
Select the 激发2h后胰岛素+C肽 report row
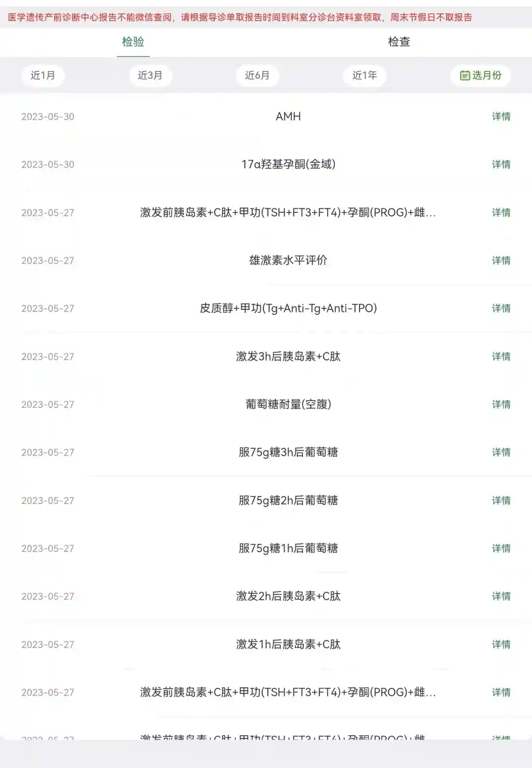pyautogui.click(x=288, y=596)
